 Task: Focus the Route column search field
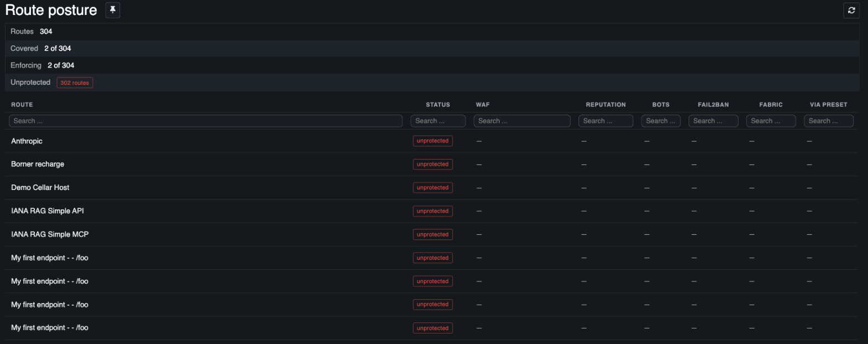coord(205,121)
